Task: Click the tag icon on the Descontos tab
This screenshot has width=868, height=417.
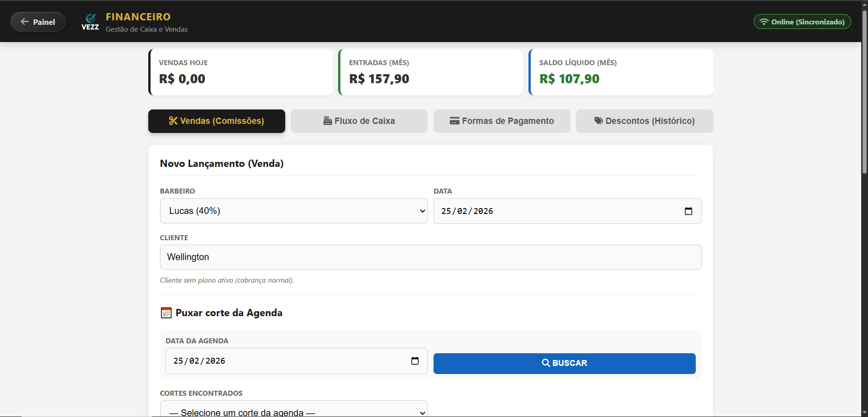Action: coord(599,121)
